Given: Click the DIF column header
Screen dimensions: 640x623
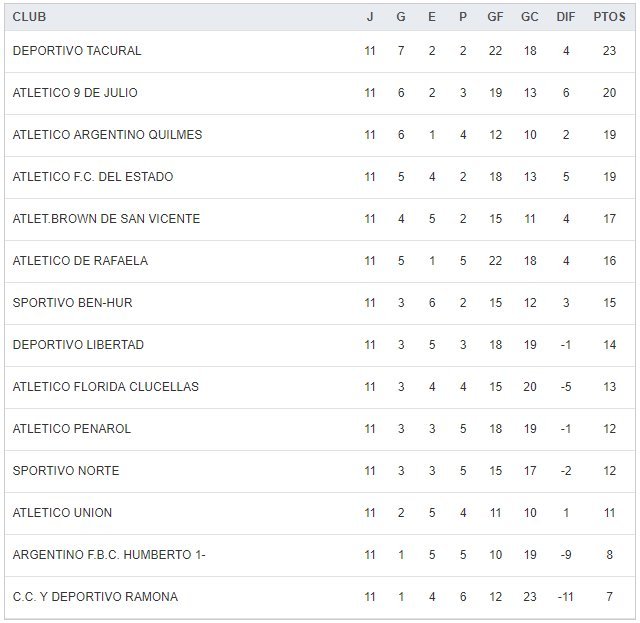Looking at the screenshot, I should (x=565, y=17).
